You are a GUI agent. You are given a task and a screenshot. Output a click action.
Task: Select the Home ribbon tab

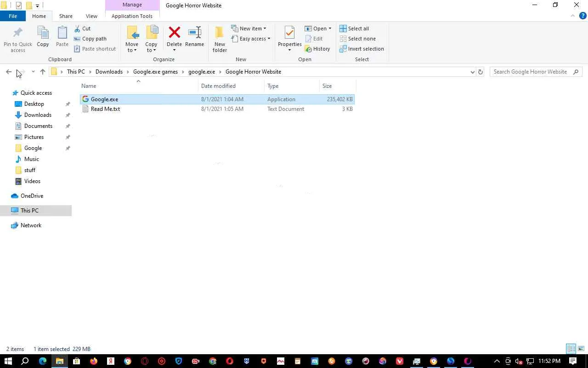(39, 16)
